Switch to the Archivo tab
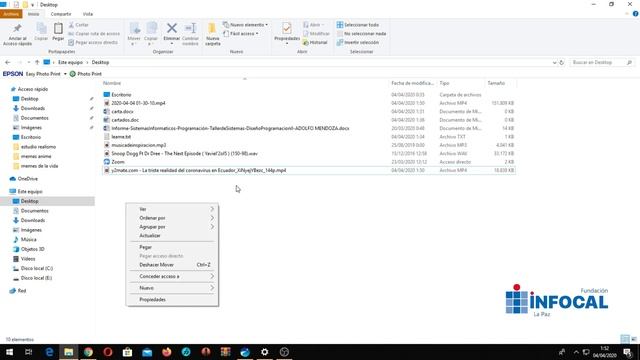640x360 pixels. 11,14
